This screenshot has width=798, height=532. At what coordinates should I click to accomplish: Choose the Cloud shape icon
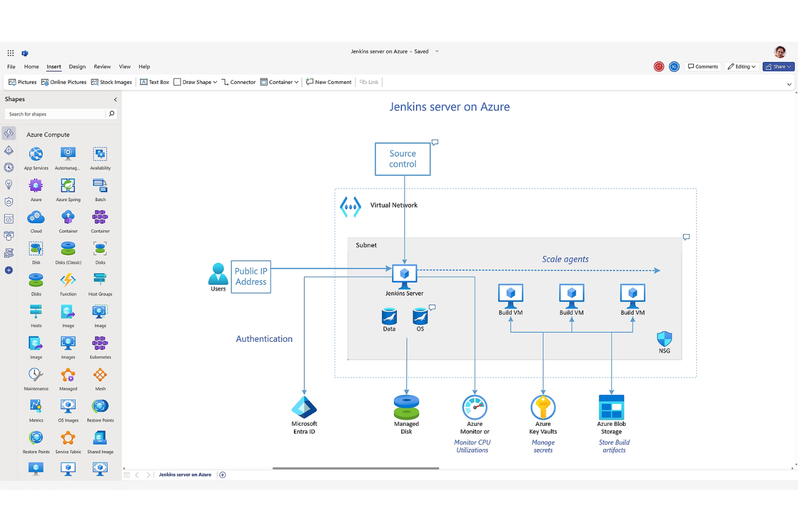tap(36, 217)
